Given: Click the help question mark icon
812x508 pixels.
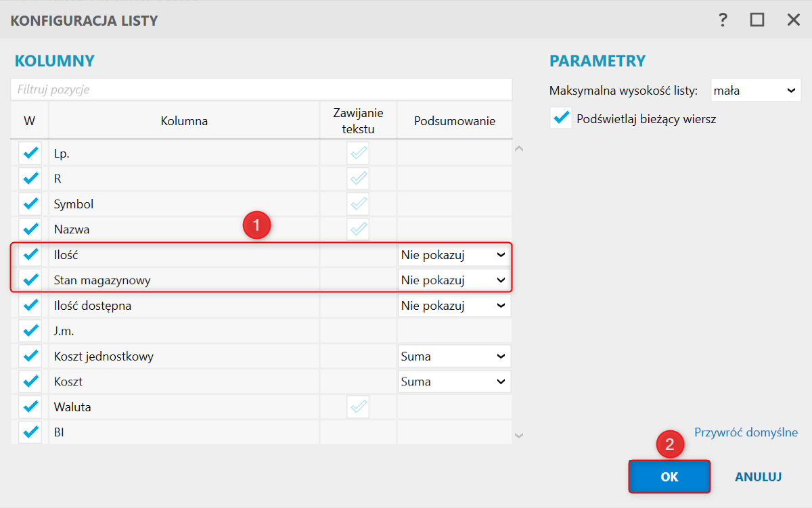Looking at the screenshot, I should 723,20.
